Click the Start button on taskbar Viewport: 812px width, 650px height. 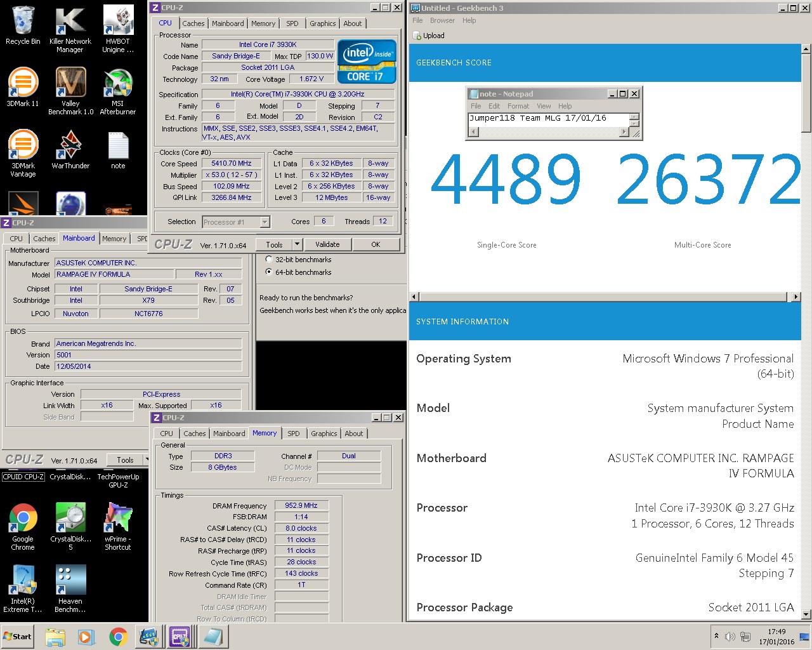pyautogui.click(x=18, y=636)
